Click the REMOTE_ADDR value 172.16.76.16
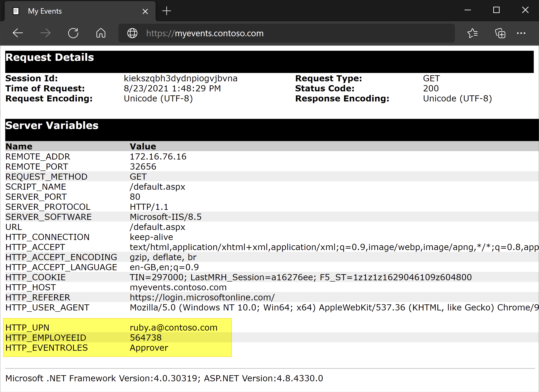The width and height of the screenshot is (539, 392). (x=158, y=157)
